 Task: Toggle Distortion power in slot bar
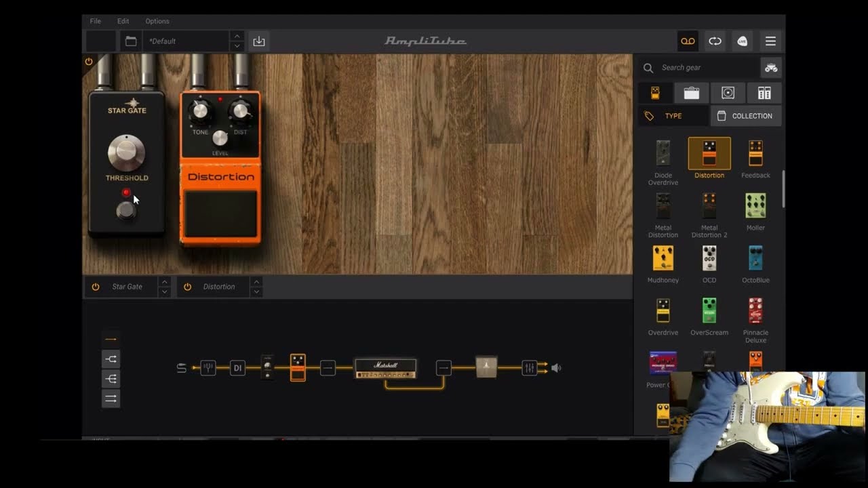coord(187,287)
